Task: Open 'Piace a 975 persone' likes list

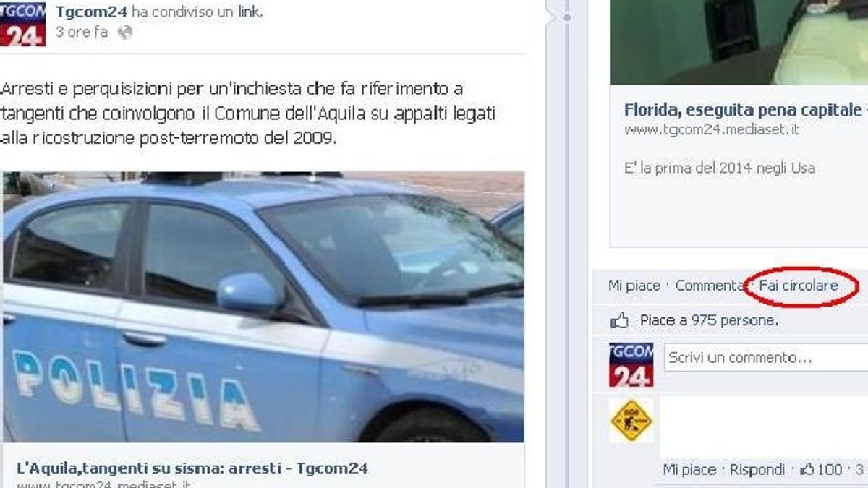Action: coord(709,320)
